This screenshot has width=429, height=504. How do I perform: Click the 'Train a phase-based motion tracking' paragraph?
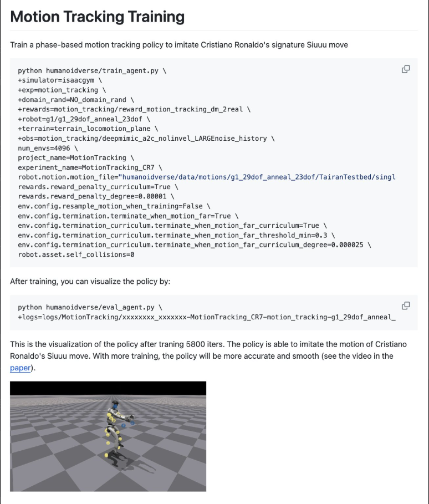(179, 45)
